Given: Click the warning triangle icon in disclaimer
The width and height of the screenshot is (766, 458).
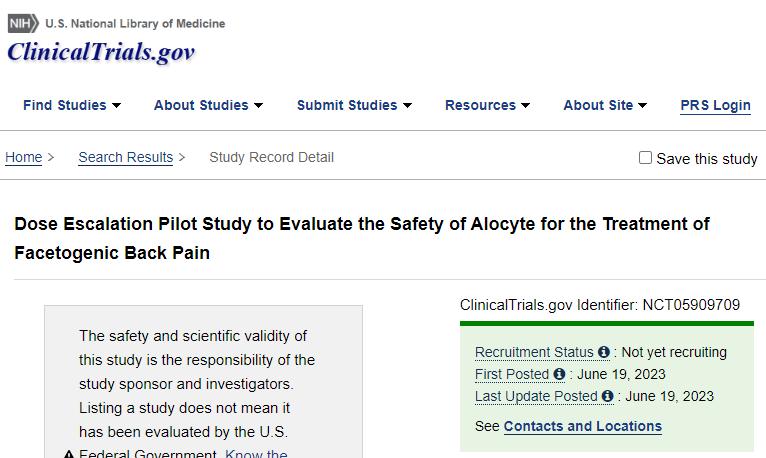Looking at the screenshot, I should click(x=69, y=455).
